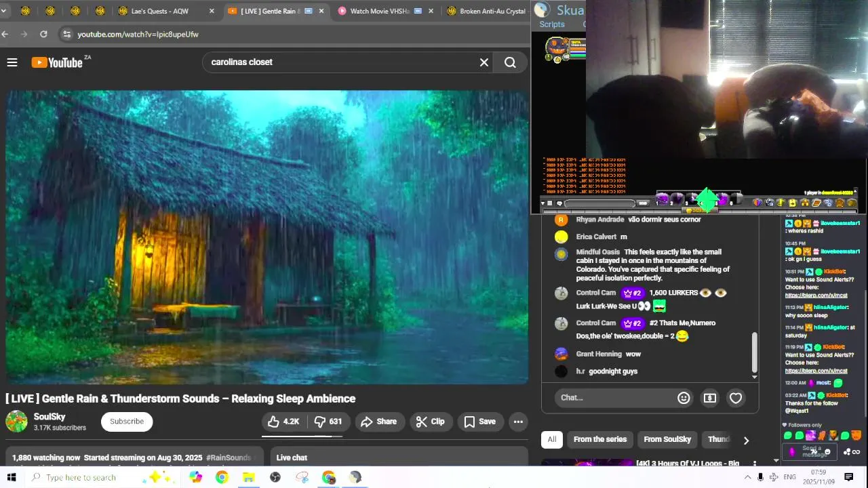The width and height of the screenshot is (868, 488).
Task: Open the Windows Start menu
Action: point(12,477)
